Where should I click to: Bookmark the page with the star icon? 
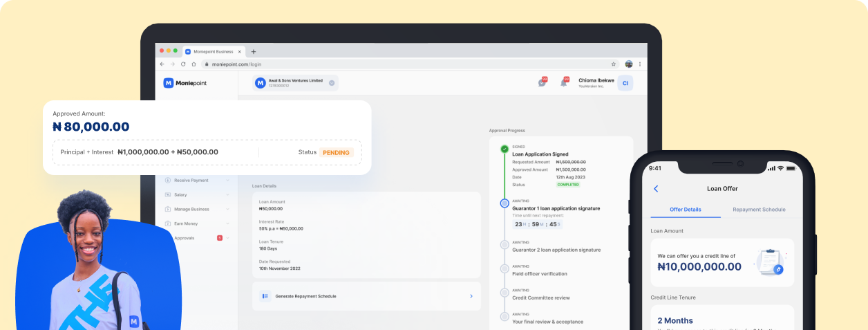click(x=613, y=64)
